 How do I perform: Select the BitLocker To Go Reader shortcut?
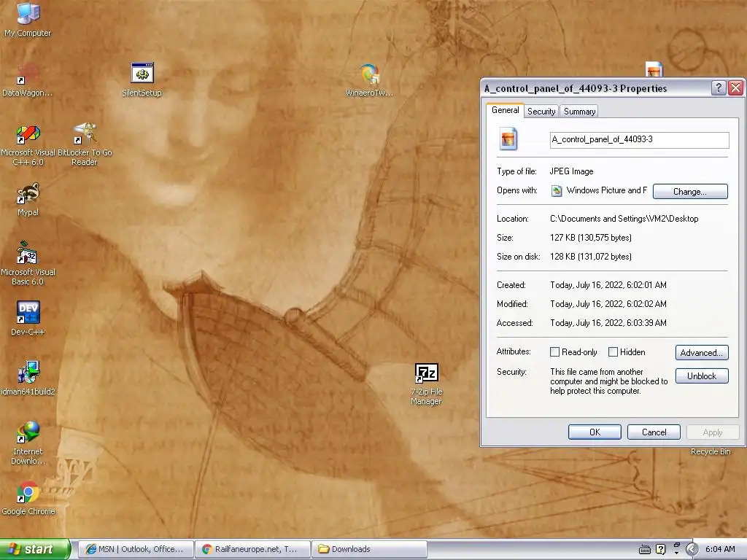point(85,145)
